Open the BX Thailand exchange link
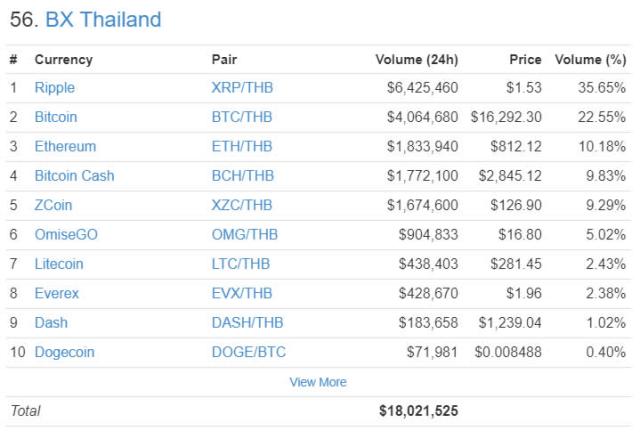Viewport: 640px width, 439px height. coord(103,20)
